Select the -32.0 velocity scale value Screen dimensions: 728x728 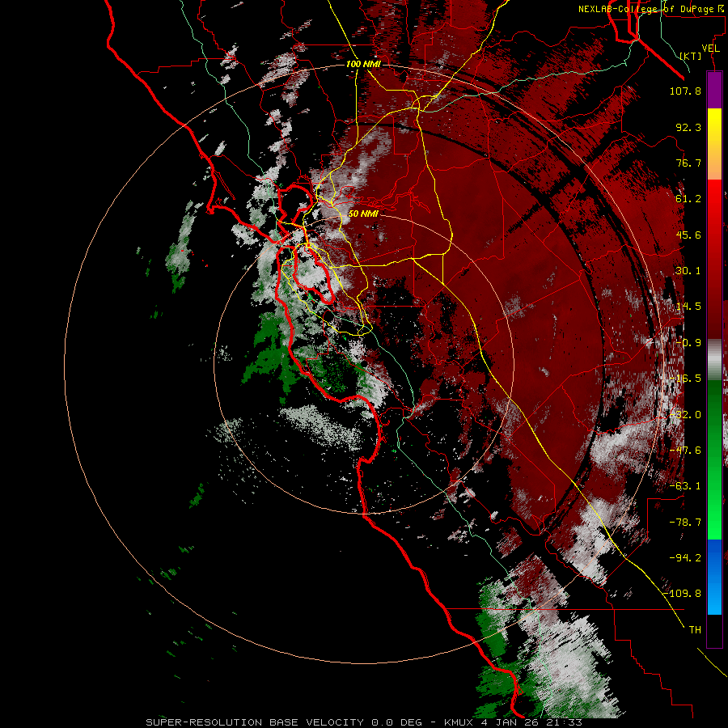tap(685, 415)
